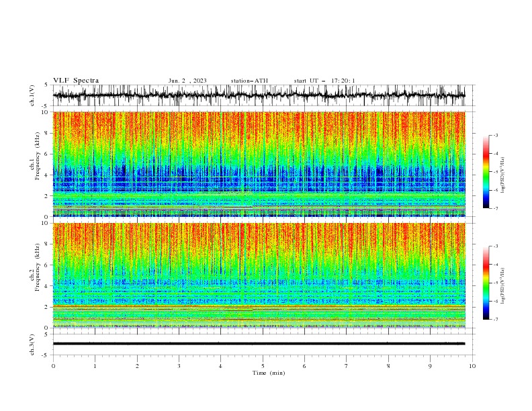The image size is (532, 411).
Task: Click the "-3" label on ch.1 color bar
Action: click(495, 135)
